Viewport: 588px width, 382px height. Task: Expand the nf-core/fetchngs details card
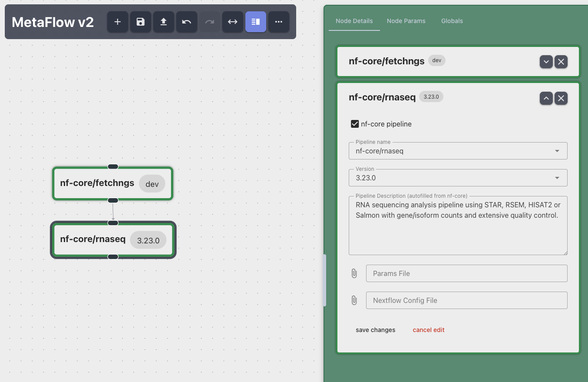point(546,62)
